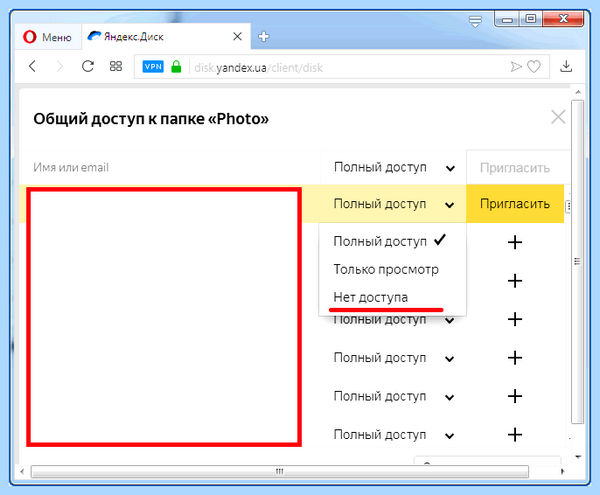Open the tab menu icon in title bar

[475, 21]
